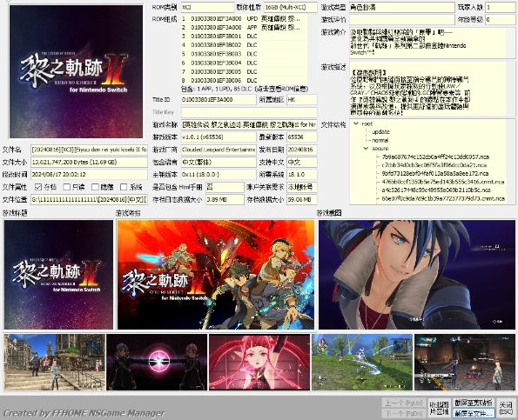Click the 上一个 (PgUp) button

pos(404,403)
